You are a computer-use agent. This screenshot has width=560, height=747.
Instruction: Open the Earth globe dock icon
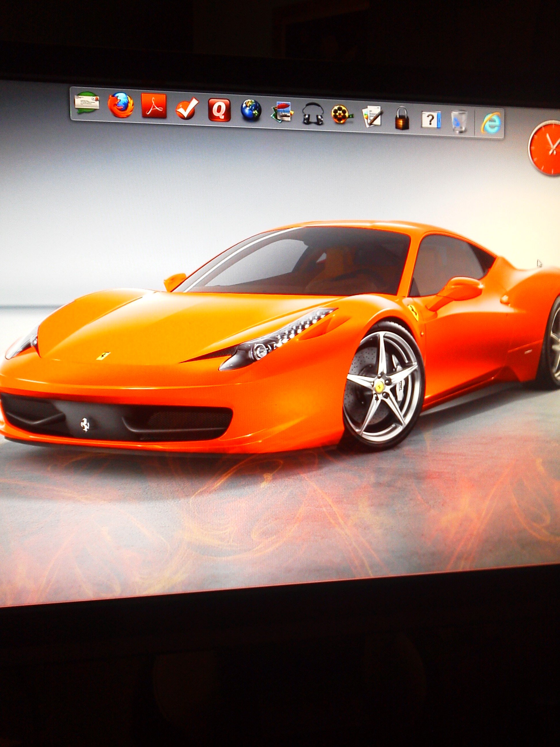point(251,111)
